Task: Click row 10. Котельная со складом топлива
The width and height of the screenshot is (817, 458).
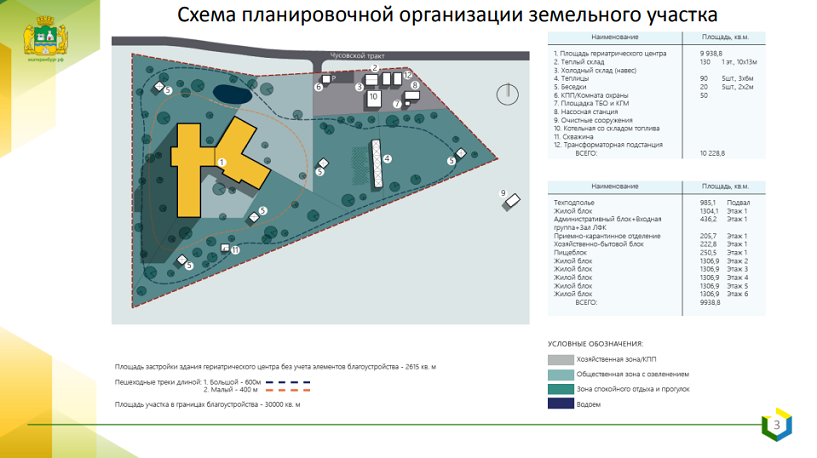Action: [656, 128]
